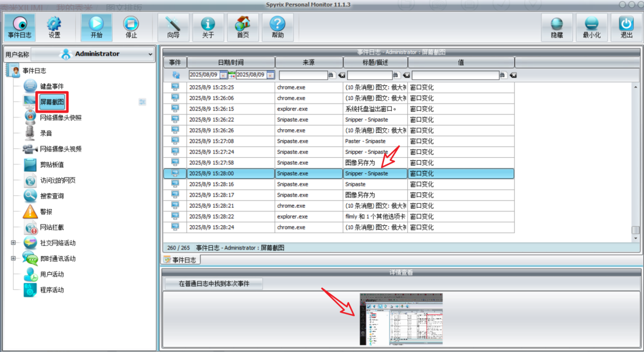Screen dimensions: 644x352
Task: Go to 首页 home page
Action: click(x=243, y=27)
